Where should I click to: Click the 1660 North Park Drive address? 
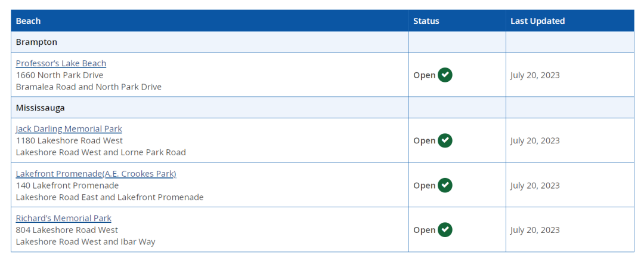(x=60, y=75)
